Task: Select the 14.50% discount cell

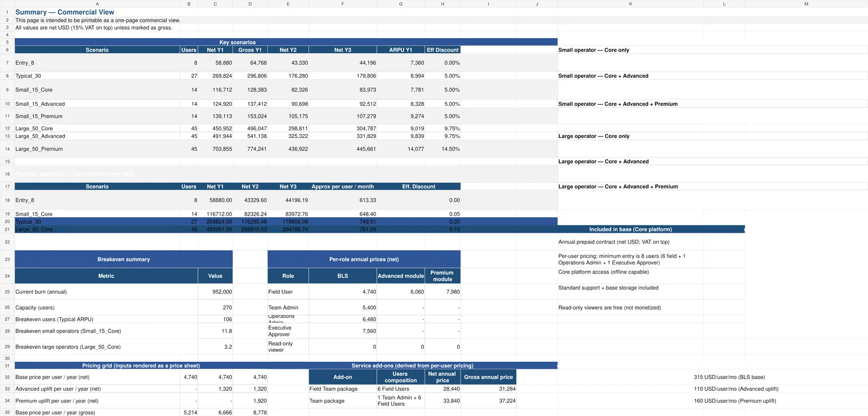Action: [443, 149]
